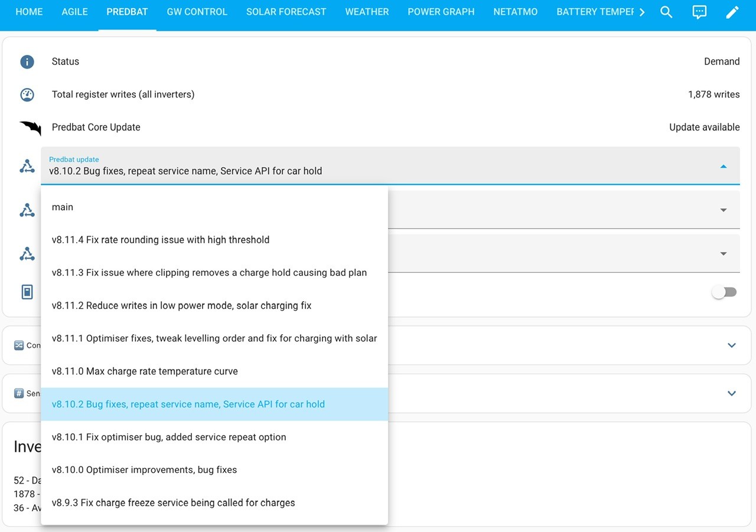
Task: Open the second select dropdown arrow
Action: 724,210
